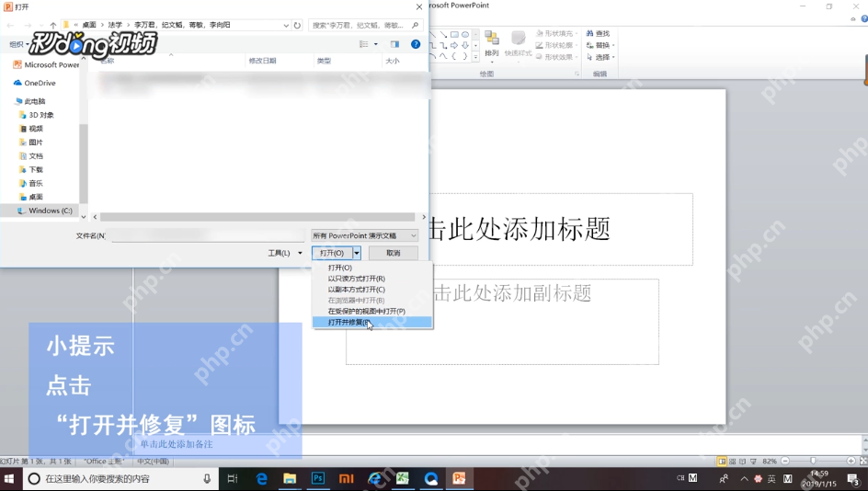Open 3D 对象 folder in tree
Screen dimensions: 868x491
coord(37,115)
